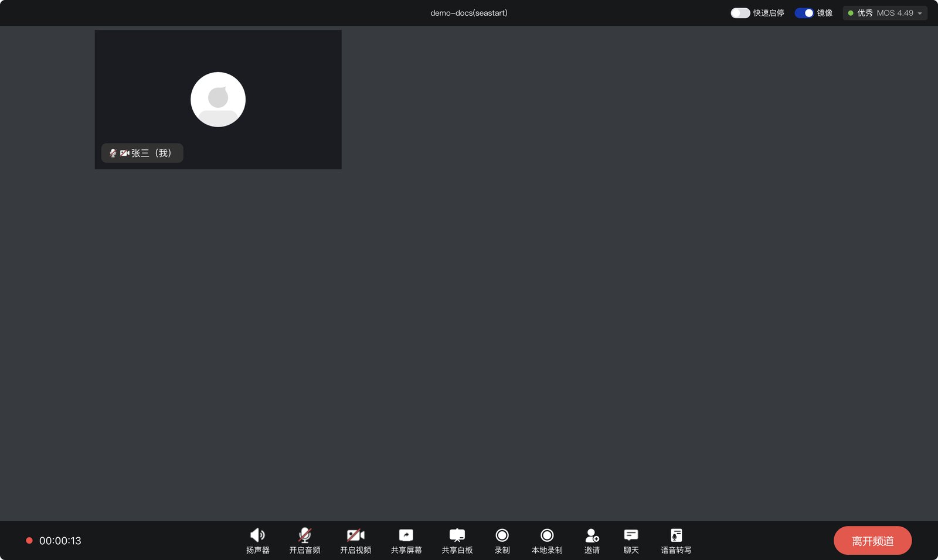Image resolution: width=938 pixels, height=560 pixels.
Task: Enable speech transcription 语音转写
Action: 676,541
